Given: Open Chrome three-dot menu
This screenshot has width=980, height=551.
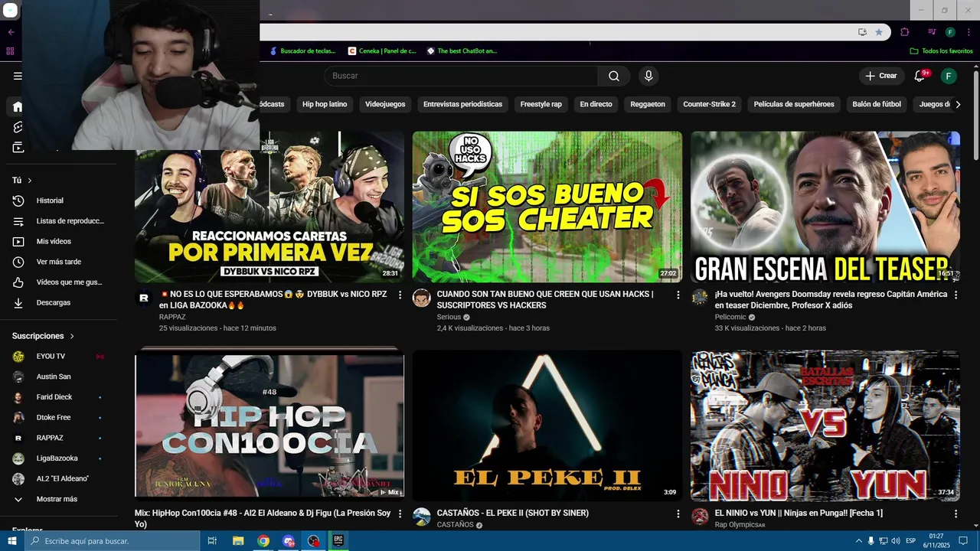Looking at the screenshot, I should [967, 32].
